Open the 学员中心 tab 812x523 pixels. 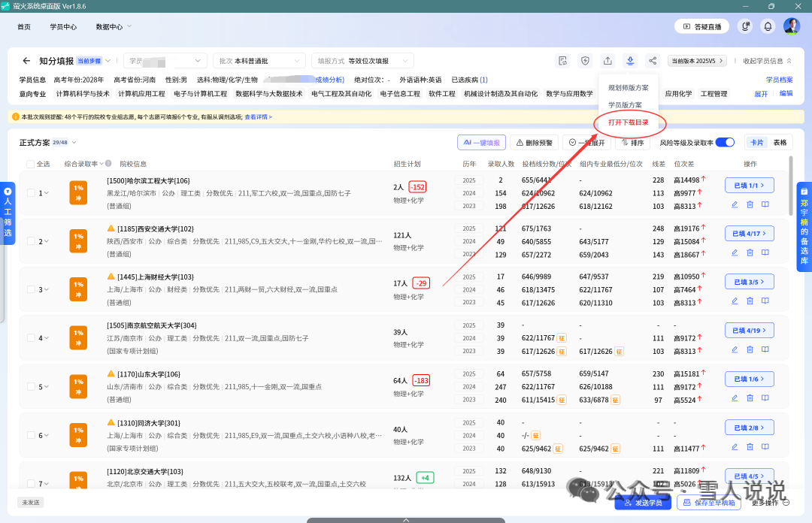tap(63, 26)
